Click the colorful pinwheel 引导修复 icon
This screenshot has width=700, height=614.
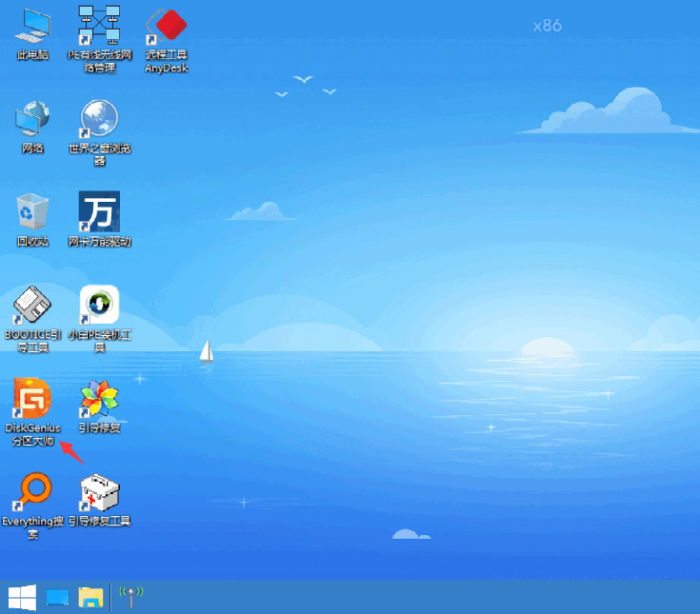click(99, 398)
